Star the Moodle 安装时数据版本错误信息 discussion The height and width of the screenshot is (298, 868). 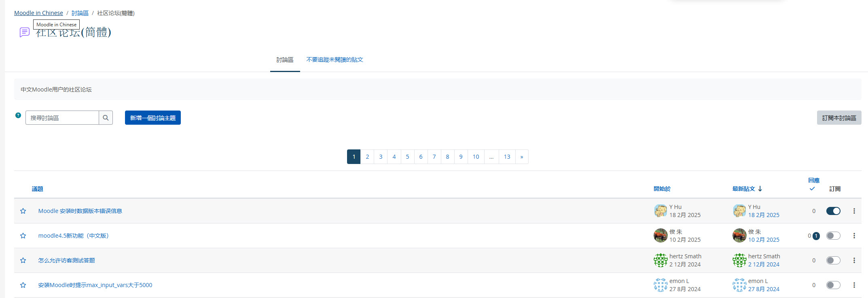23,211
